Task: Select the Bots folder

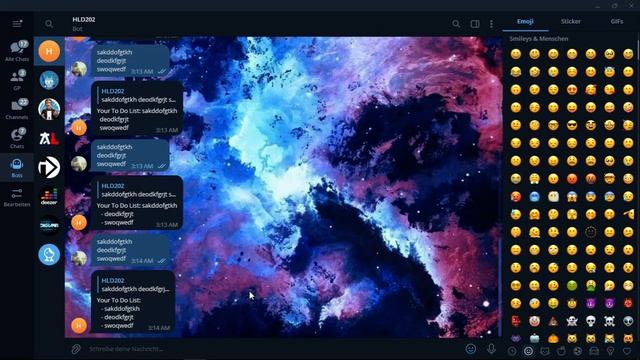Action: click(17, 168)
